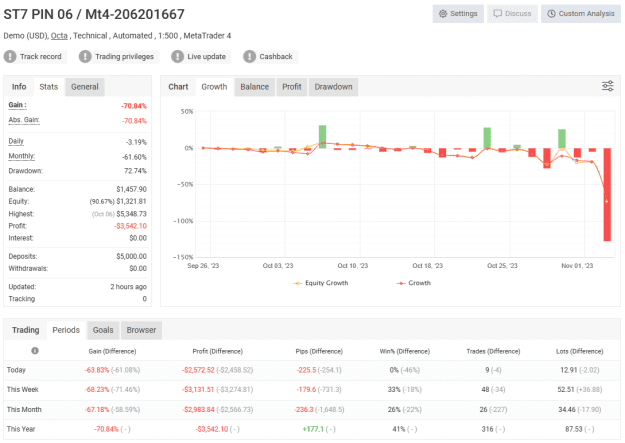Switch to the General tab
Viewport: 625px width, 443px height.
85,87
